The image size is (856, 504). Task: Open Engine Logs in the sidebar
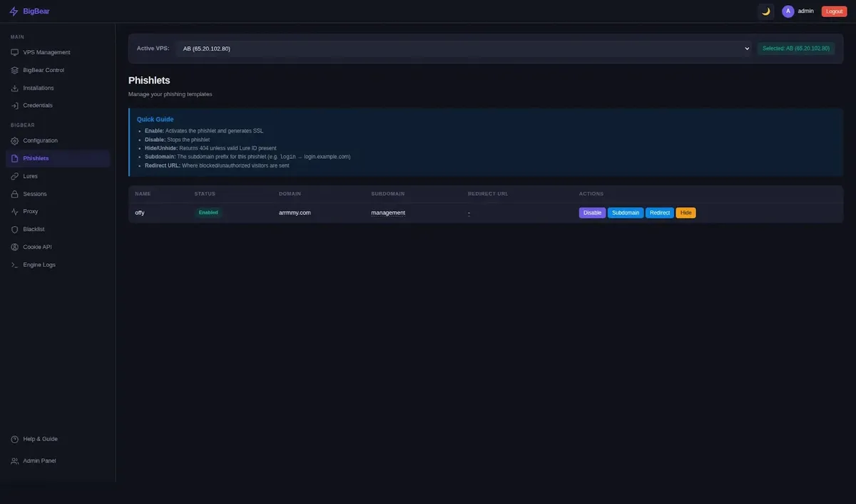(x=58, y=264)
